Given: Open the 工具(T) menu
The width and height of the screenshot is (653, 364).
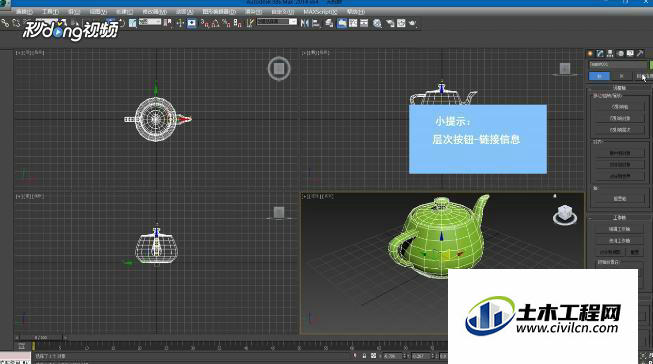Looking at the screenshot, I should (50, 12).
